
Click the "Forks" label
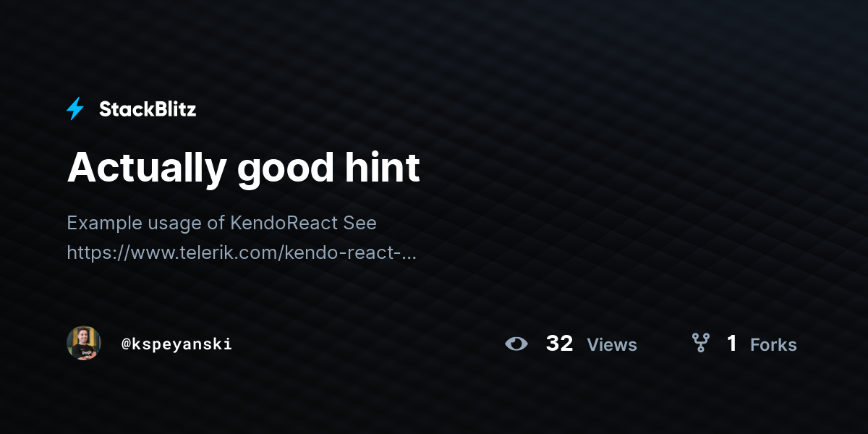[773, 345]
